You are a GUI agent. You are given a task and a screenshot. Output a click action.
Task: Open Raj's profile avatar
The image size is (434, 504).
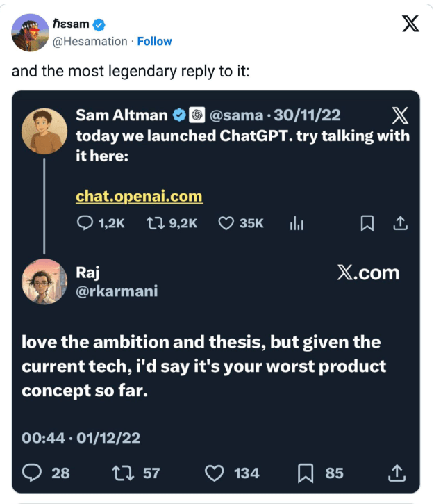[45, 282]
